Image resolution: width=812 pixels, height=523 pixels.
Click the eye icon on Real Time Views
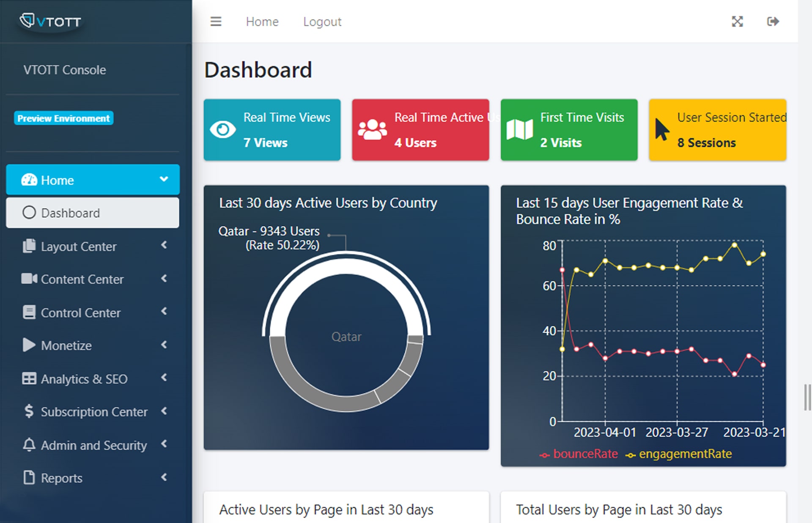[x=222, y=129]
